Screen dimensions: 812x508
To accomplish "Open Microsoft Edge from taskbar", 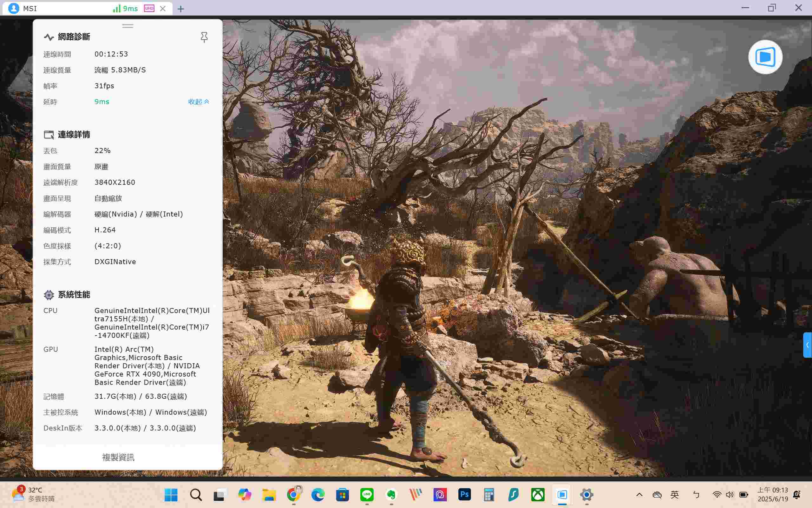I will [x=318, y=495].
